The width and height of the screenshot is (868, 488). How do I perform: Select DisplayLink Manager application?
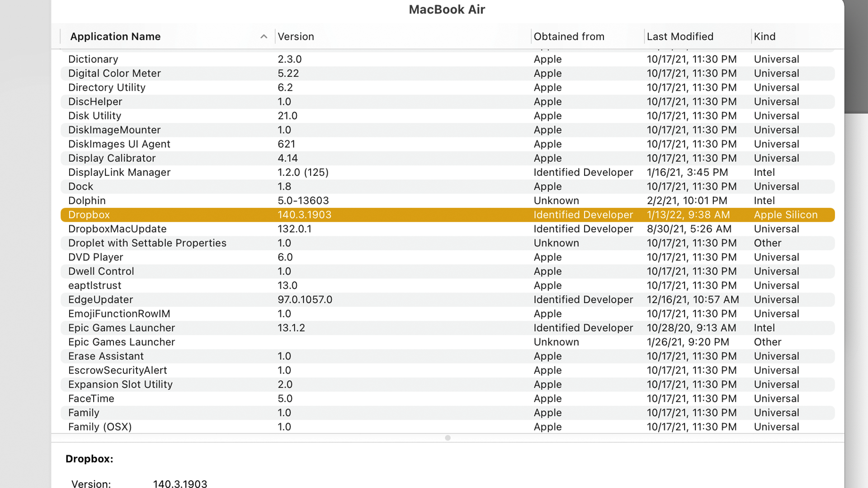coord(448,173)
